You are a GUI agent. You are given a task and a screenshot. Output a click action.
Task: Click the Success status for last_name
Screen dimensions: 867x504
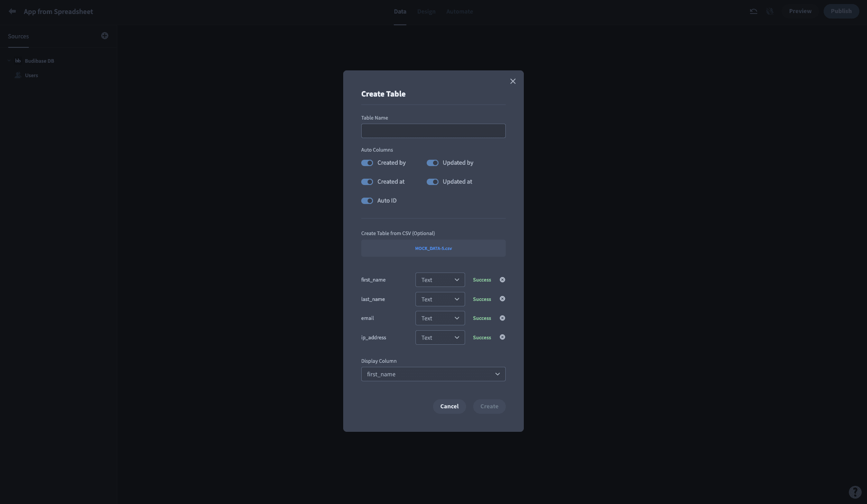(482, 299)
